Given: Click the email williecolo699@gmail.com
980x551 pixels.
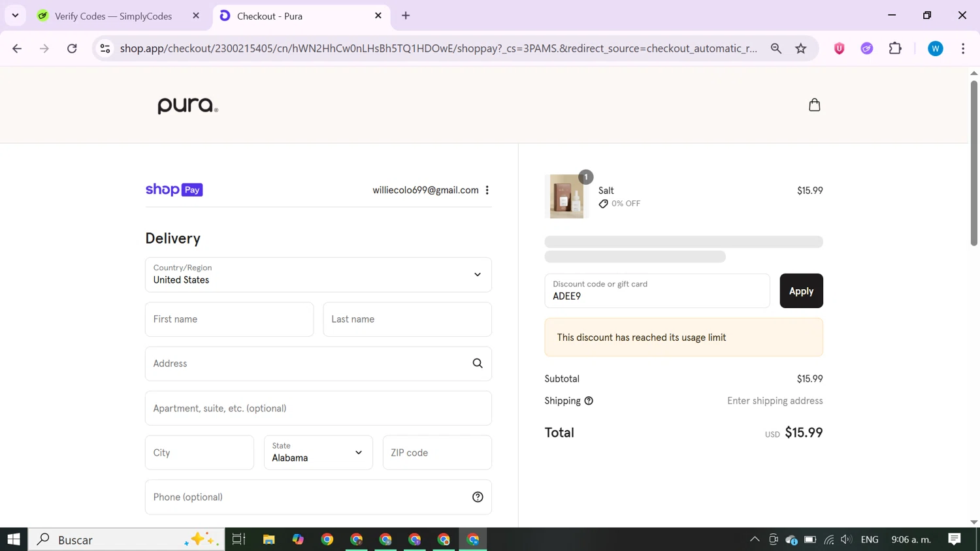Looking at the screenshot, I should [425, 190].
